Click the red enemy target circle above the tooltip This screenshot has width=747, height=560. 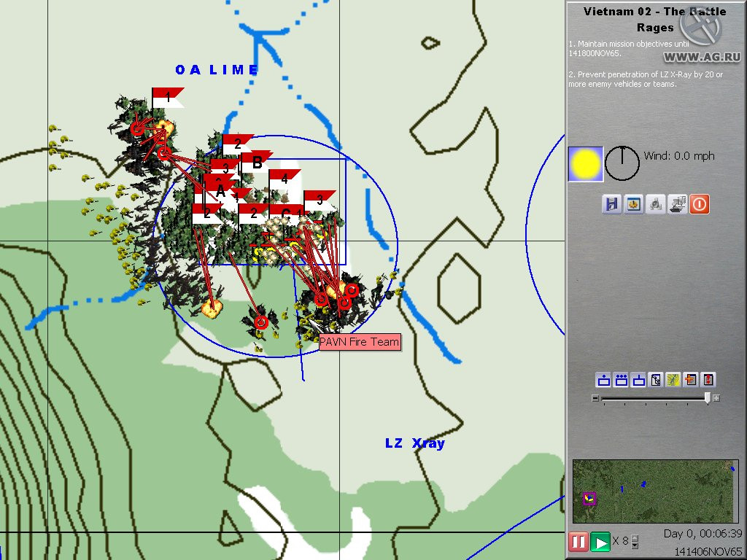tap(344, 303)
